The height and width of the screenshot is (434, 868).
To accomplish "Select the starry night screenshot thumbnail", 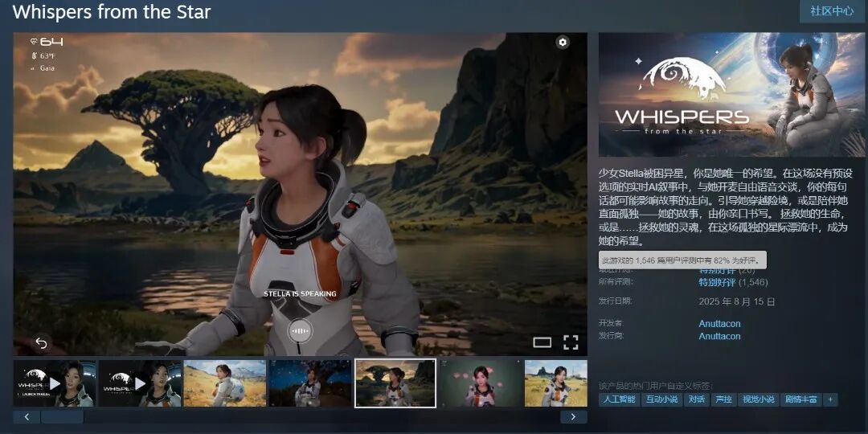I will [310, 383].
